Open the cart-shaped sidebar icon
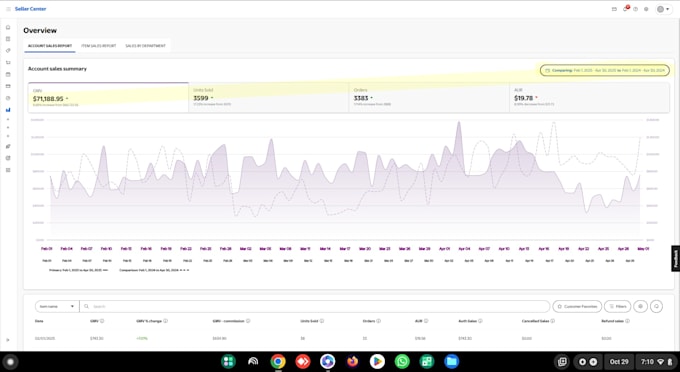The image size is (680, 372). (8, 62)
